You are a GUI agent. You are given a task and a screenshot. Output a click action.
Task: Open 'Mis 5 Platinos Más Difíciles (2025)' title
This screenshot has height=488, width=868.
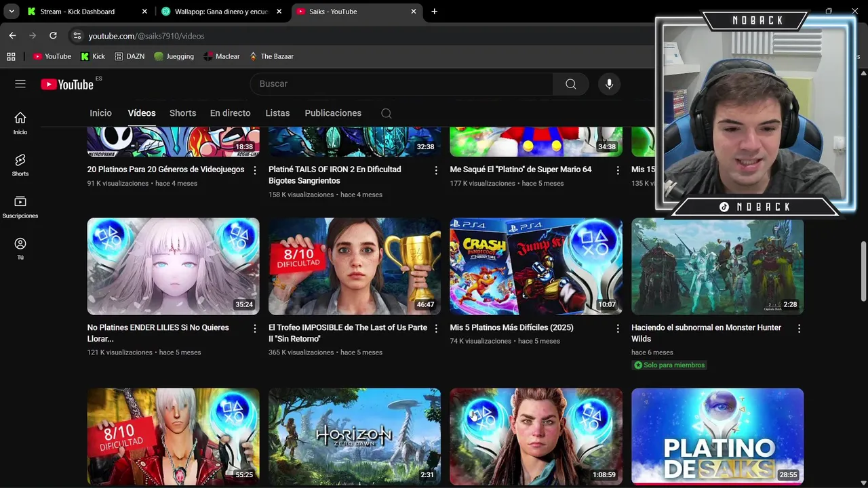(511, 327)
